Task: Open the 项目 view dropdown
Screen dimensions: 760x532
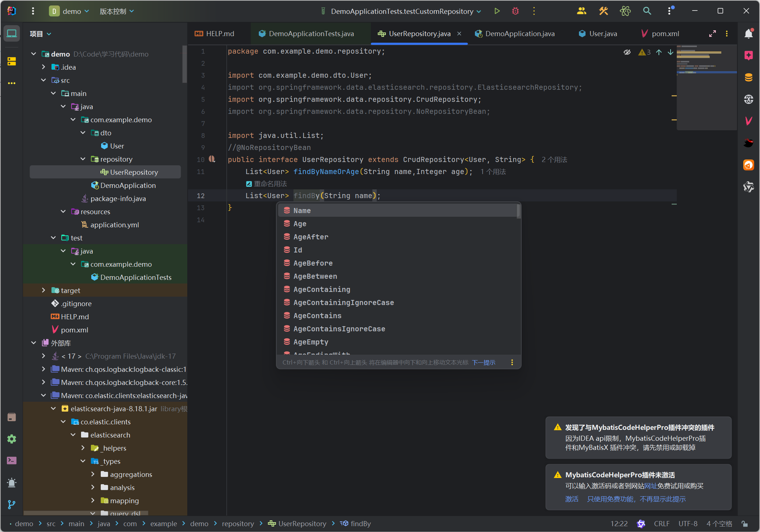Action: [40, 34]
